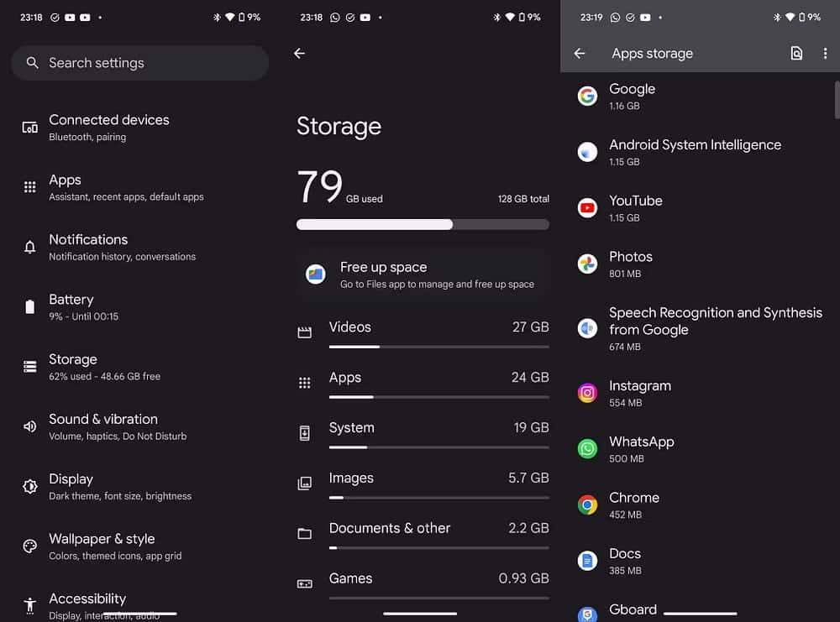The height and width of the screenshot is (622, 840).
Task: Tap the search-in-page icon in Apps storage
Action: (x=796, y=54)
